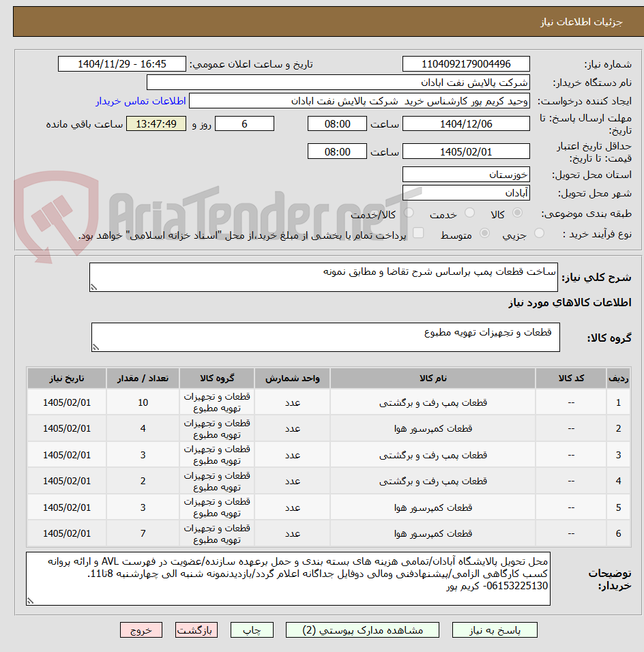This screenshot has width=644, height=652.
Task: Click the deadline hour 08:00 field
Action: (337, 124)
